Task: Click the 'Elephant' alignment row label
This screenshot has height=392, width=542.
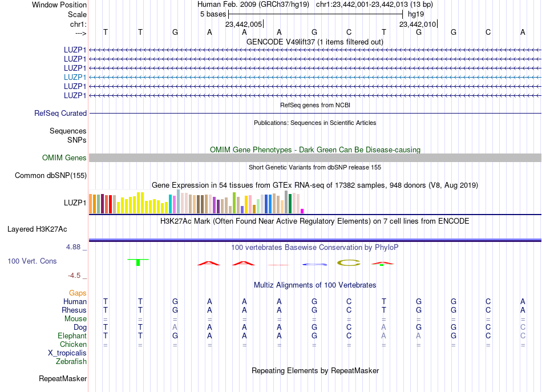Action: 72,336
